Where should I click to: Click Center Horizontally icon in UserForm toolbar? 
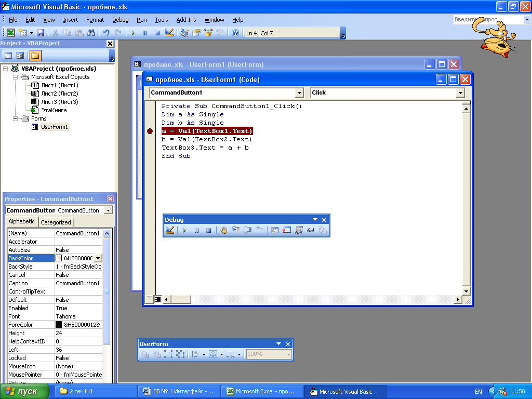click(x=212, y=354)
